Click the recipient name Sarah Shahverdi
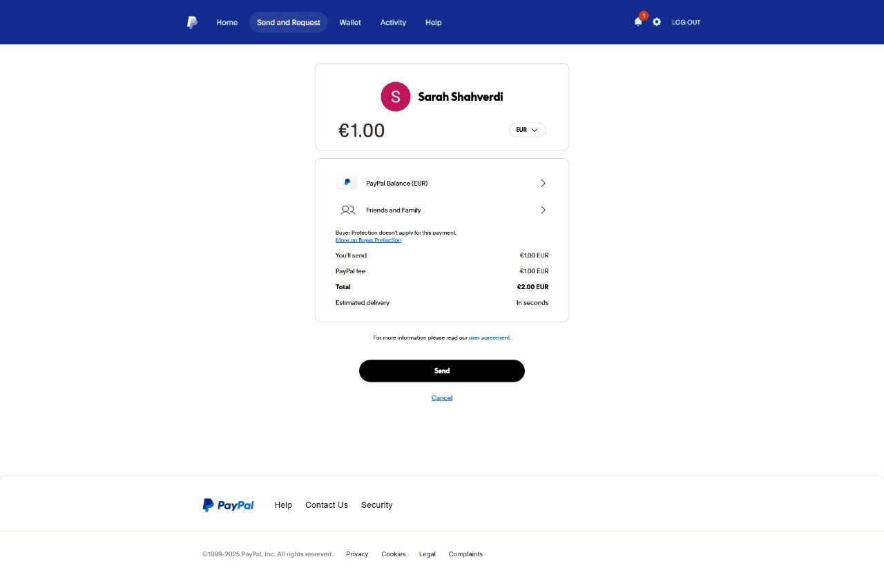 (461, 97)
